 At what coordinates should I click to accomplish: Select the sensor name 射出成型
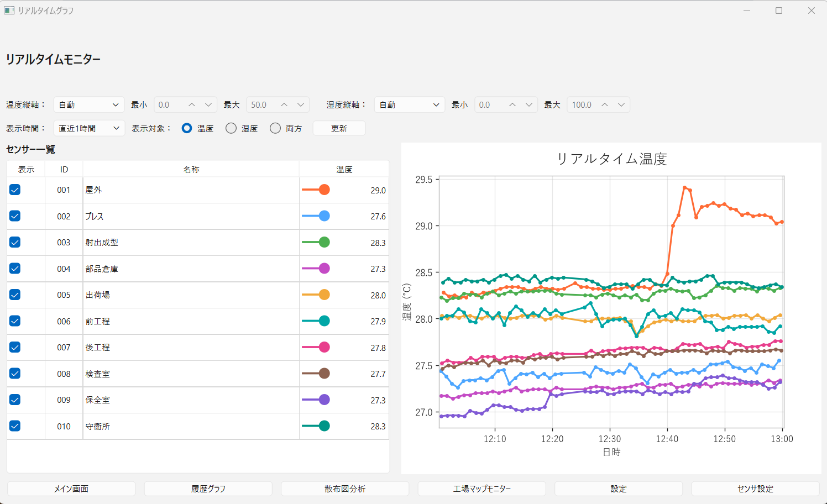click(x=102, y=242)
